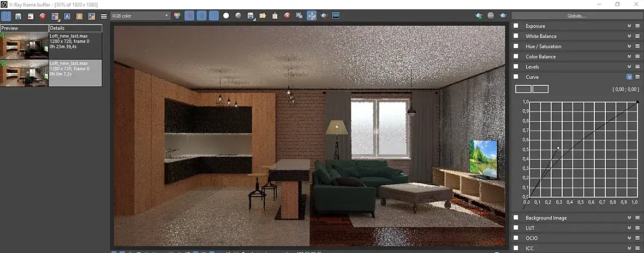Clear the image with right red X

click(x=287, y=16)
